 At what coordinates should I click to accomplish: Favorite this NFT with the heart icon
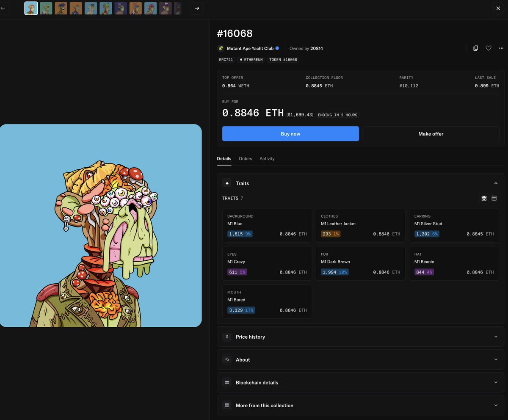tap(489, 48)
